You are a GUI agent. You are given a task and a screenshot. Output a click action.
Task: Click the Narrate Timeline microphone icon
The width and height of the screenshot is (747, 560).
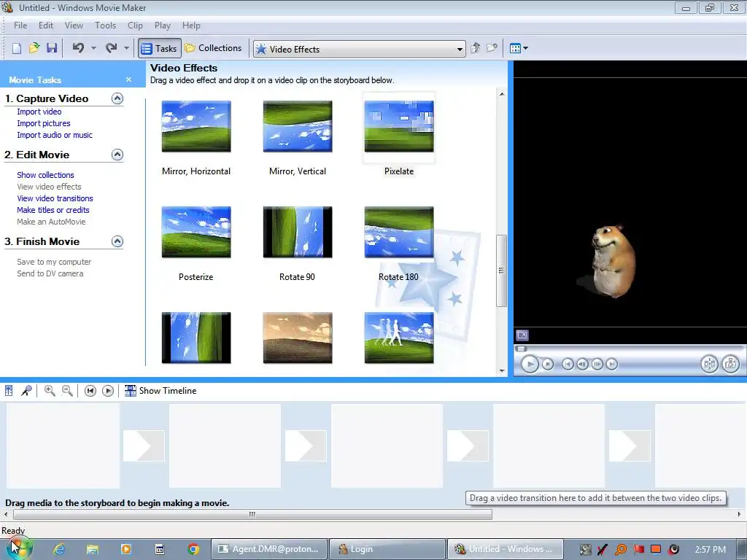click(x=26, y=391)
